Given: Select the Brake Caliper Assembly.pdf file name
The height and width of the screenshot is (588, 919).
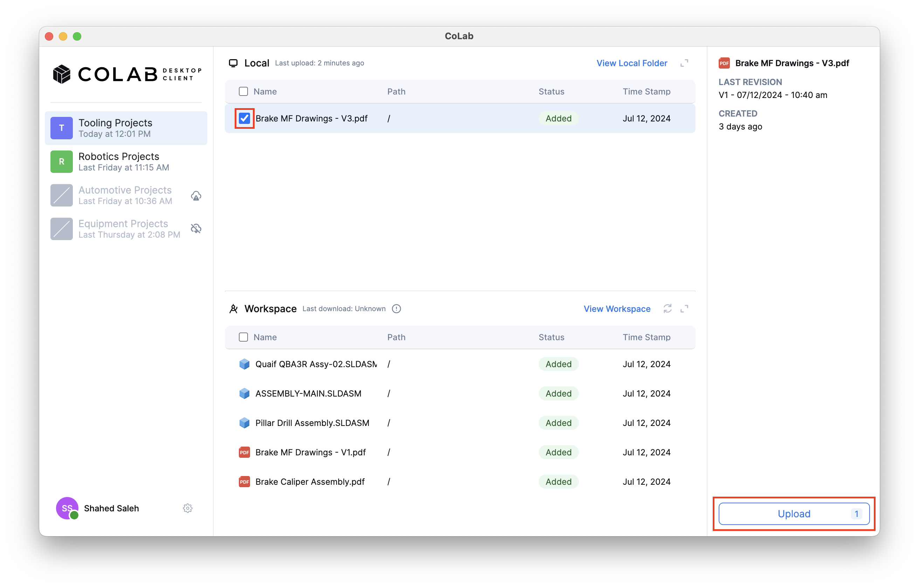Looking at the screenshot, I should coord(310,482).
